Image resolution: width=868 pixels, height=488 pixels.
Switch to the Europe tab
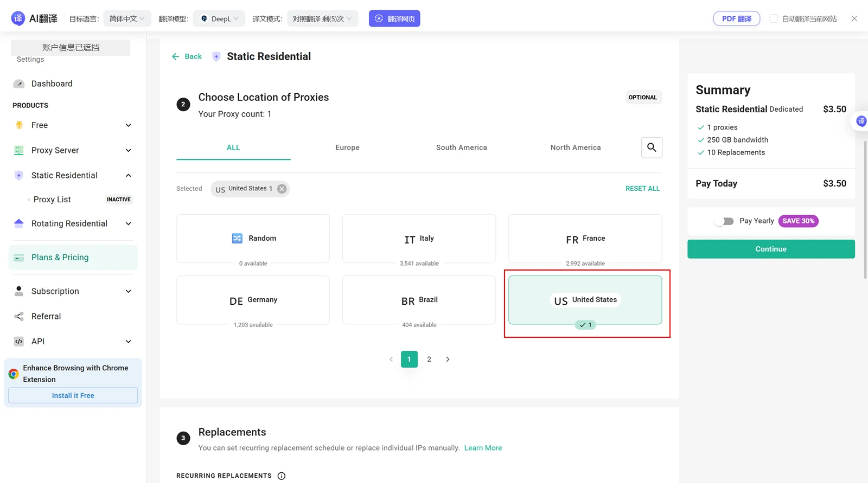348,147
